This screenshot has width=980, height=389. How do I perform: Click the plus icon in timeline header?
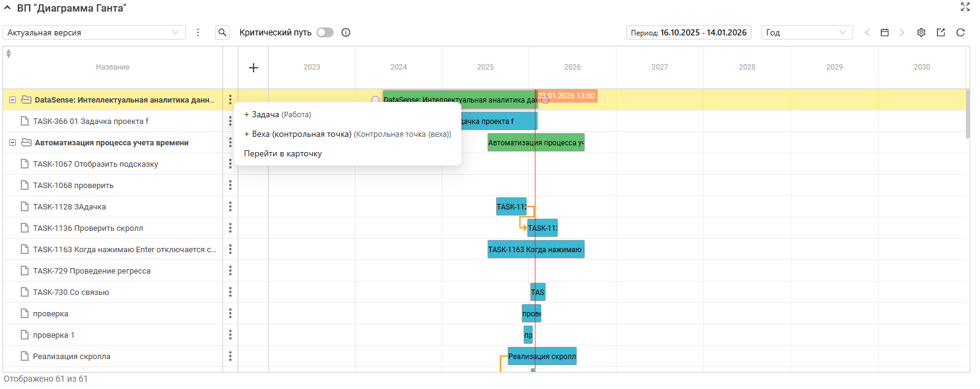click(x=254, y=68)
